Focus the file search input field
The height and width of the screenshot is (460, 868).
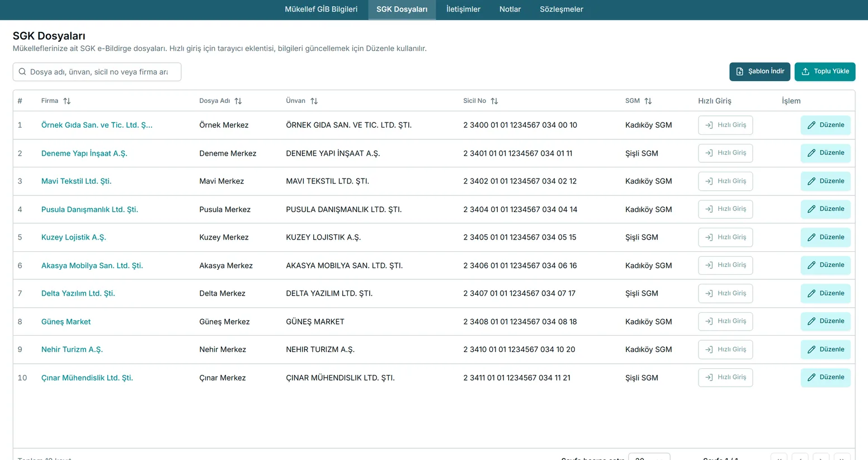(x=97, y=72)
